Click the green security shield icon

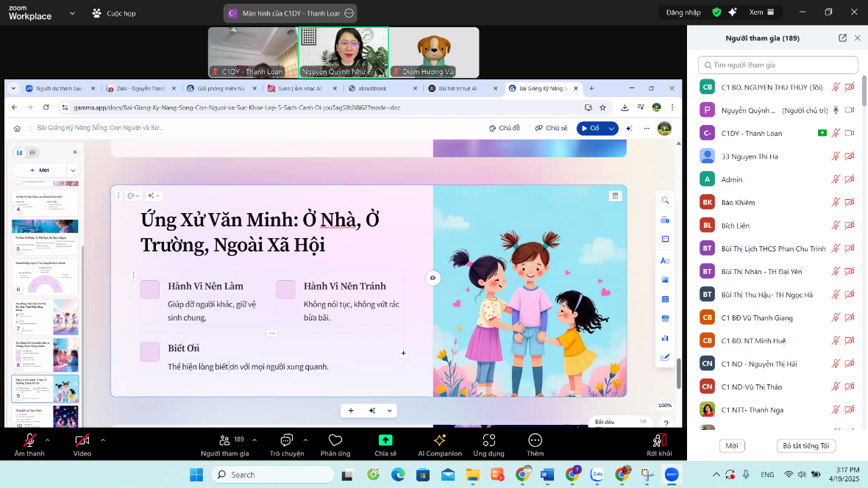(x=717, y=12)
